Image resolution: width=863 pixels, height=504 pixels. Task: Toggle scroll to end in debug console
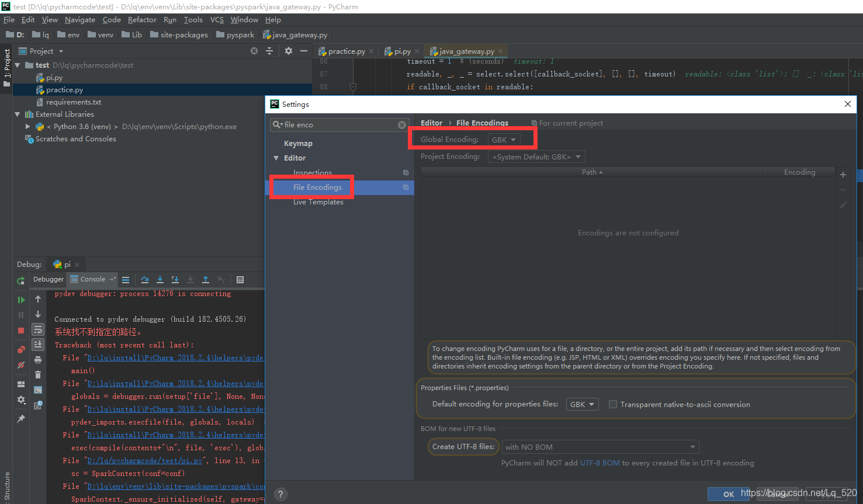click(38, 345)
